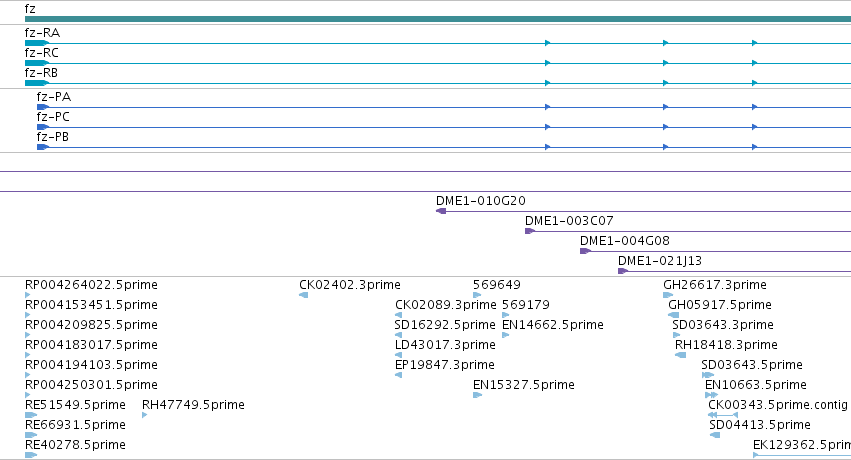Select feature 569179 label
851x460 pixels.
point(526,305)
